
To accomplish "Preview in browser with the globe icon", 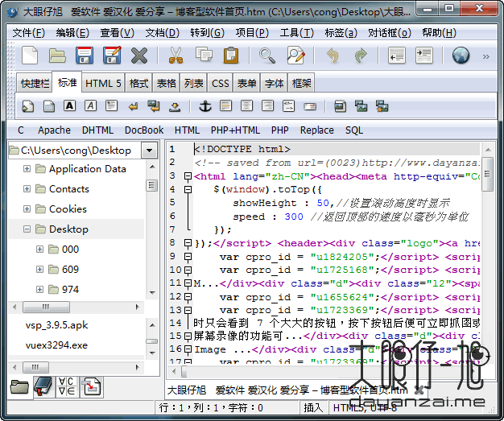I will (x=461, y=56).
